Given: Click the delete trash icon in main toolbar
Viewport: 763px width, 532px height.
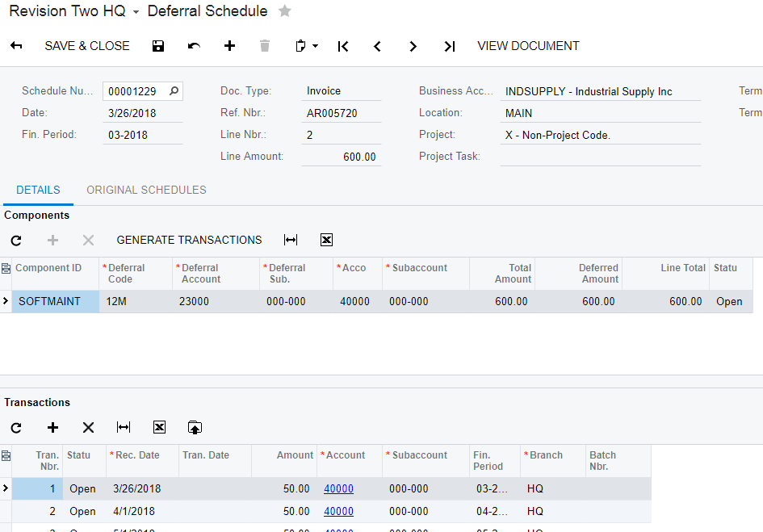Looking at the screenshot, I should [265, 46].
